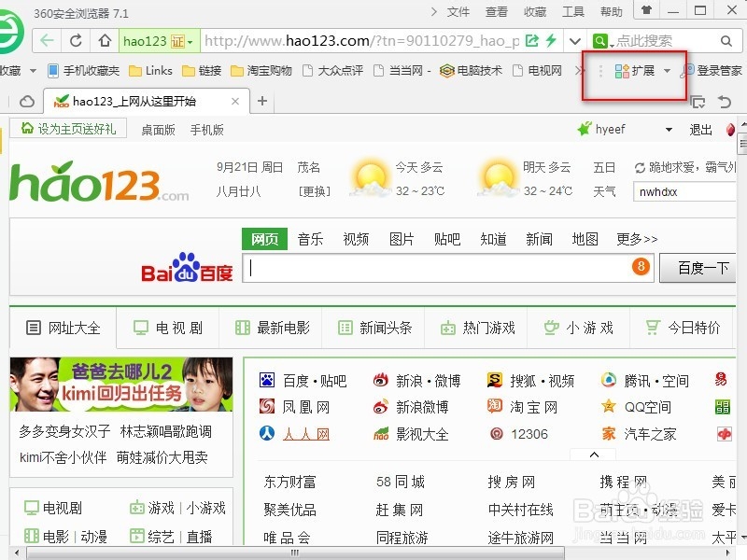Click the 百度一下 search button
Viewport: 747px width, 560px height.
coord(698,268)
